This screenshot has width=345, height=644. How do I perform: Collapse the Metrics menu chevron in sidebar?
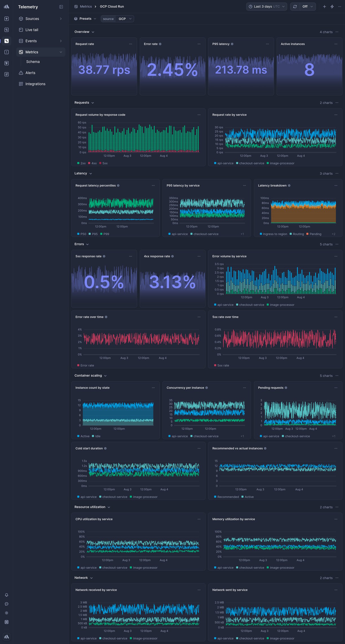(61, 52)
